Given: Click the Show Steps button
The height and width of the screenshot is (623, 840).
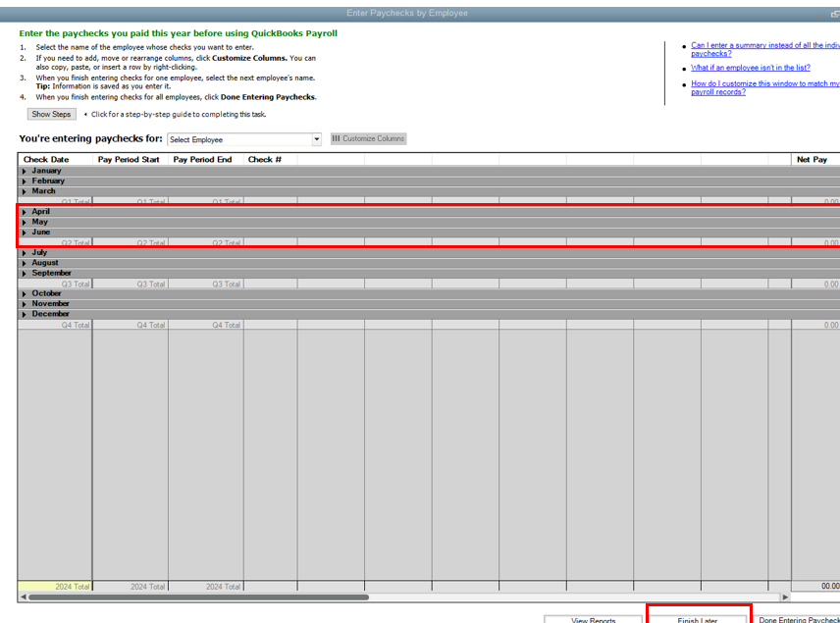Looking at the screenshot, I should click(x=51, y=114).
